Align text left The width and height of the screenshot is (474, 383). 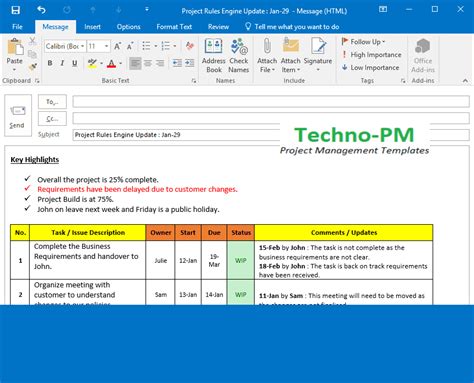(x=135, y=63)
